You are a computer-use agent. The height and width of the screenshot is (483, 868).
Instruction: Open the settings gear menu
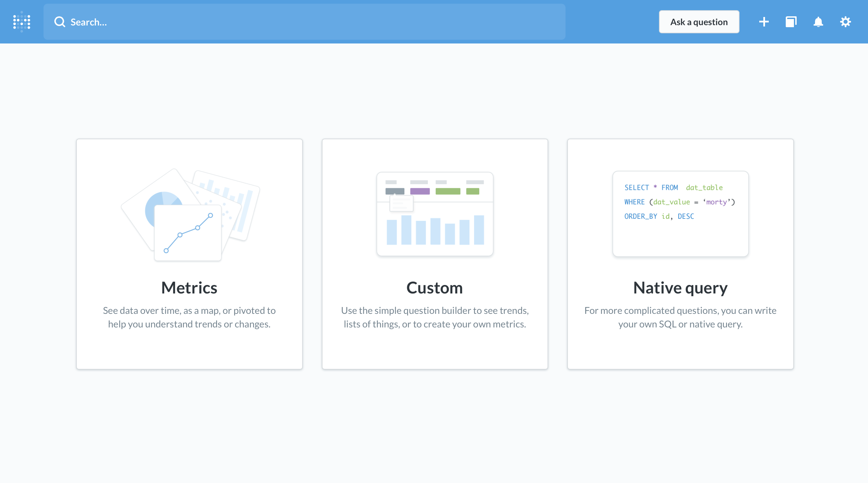tap(845, 22)
